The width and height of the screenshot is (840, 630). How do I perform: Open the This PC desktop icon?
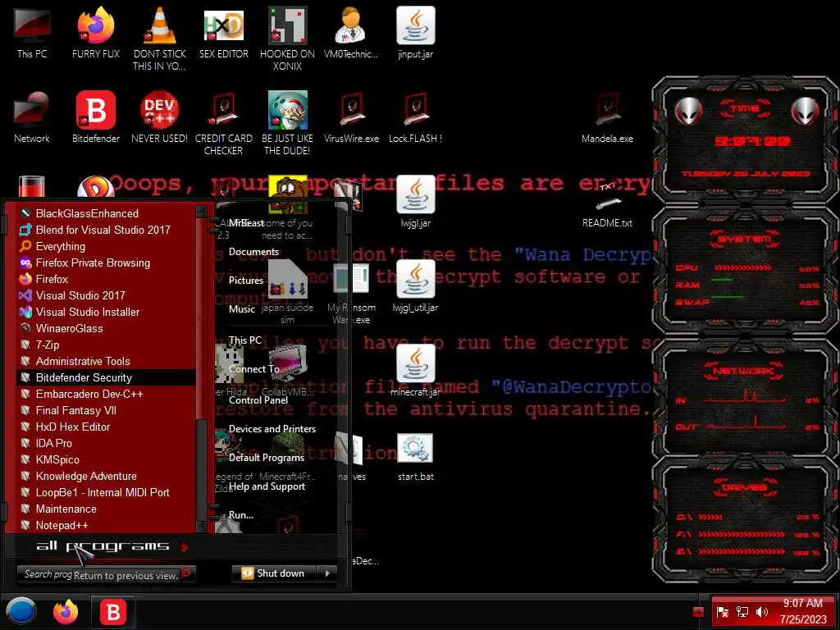click(32, 32)
